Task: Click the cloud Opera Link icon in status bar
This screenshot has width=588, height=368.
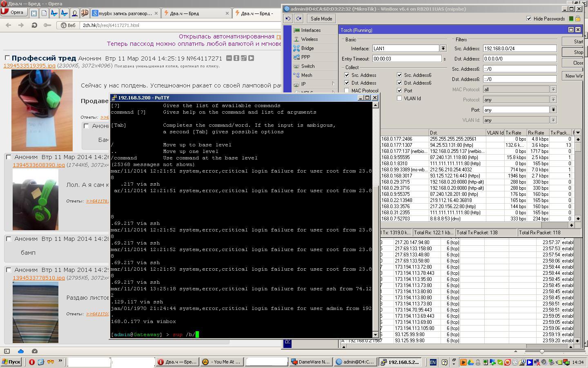Action: point(21,351)
